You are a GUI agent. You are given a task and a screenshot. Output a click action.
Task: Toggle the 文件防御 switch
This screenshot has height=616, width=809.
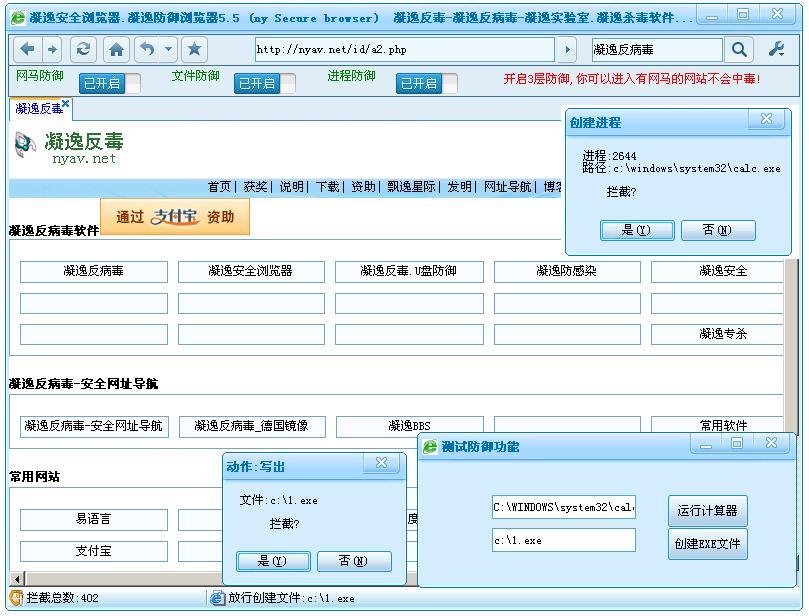(x=265, y=83)
